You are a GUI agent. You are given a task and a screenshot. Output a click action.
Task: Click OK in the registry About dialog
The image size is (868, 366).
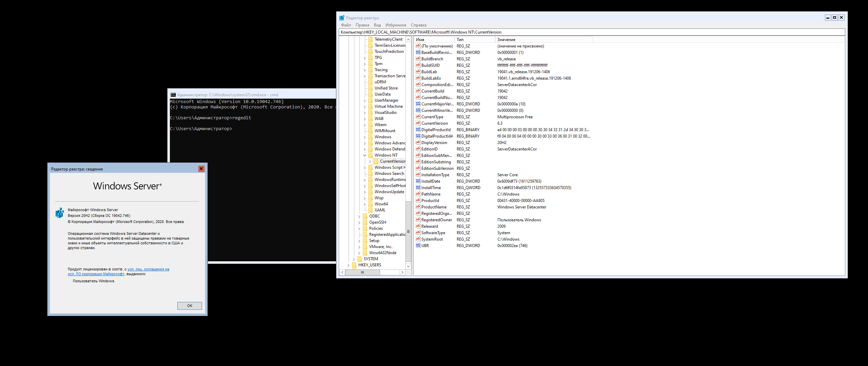pyautogui.click(x=190, y=306)
